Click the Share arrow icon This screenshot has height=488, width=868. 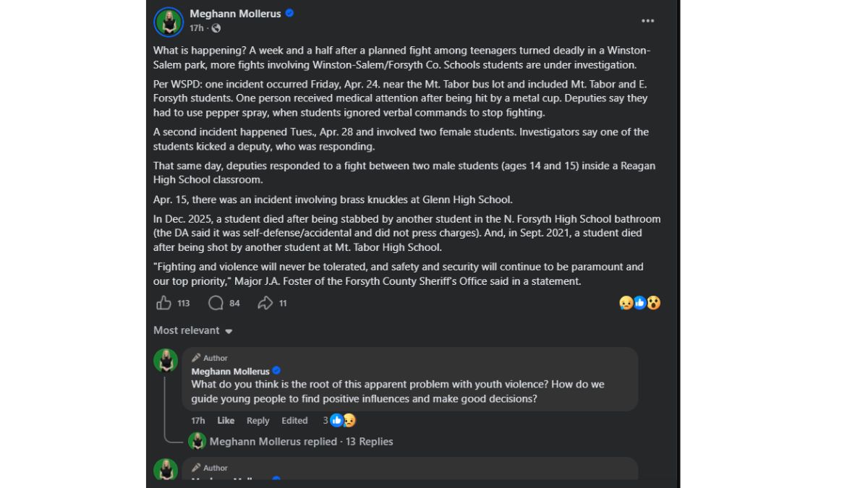[265, 303]
